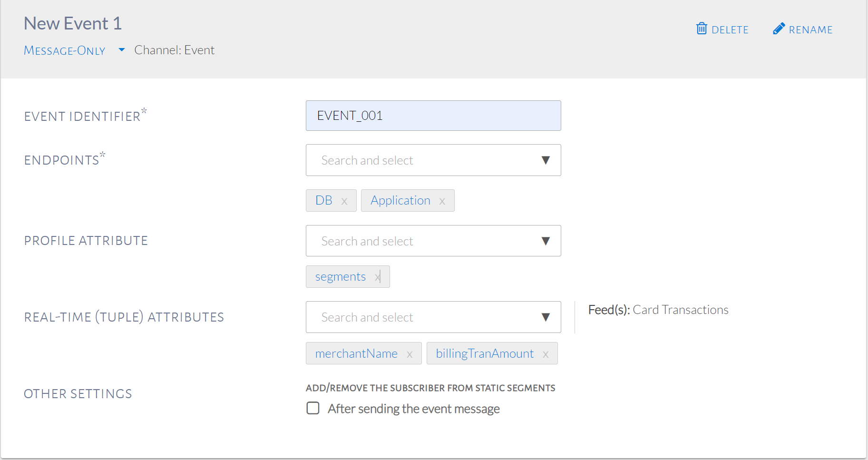Click the DELETE button label
The height and width of the screenshot is (460, 868).
tap(730, 30)
